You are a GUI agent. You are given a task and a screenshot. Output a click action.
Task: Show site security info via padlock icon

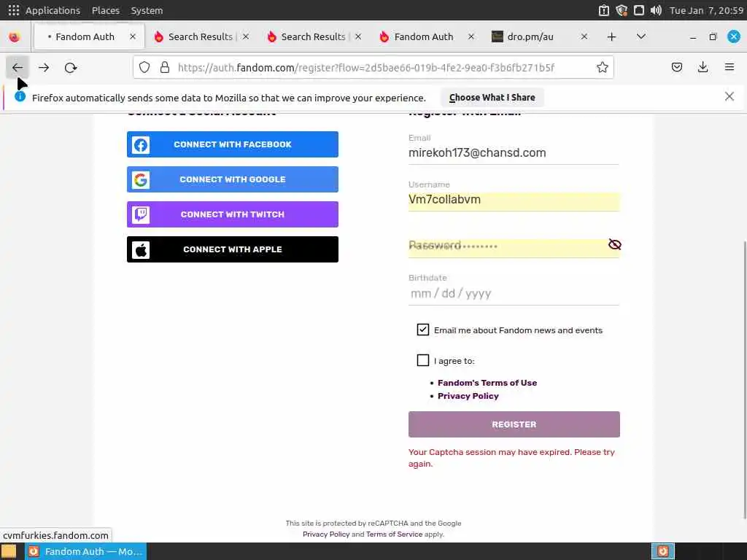click(x=165, y=68)
